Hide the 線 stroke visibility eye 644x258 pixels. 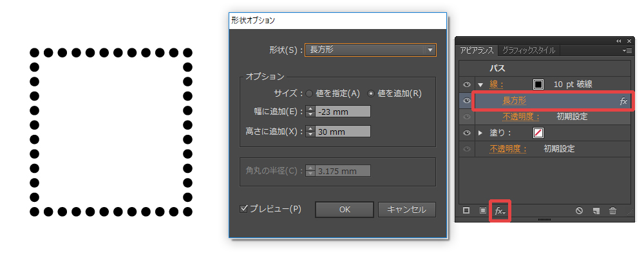(466, 84)
